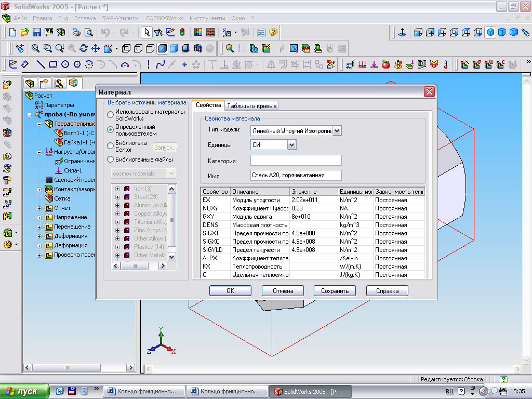
Task: Expand the 'Перемещение' folder in tree
Action: pyautogui.click(x=39, y=227)
